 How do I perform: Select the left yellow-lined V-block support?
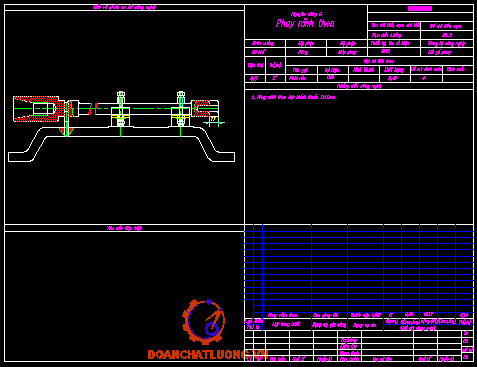tap(120, 117)
